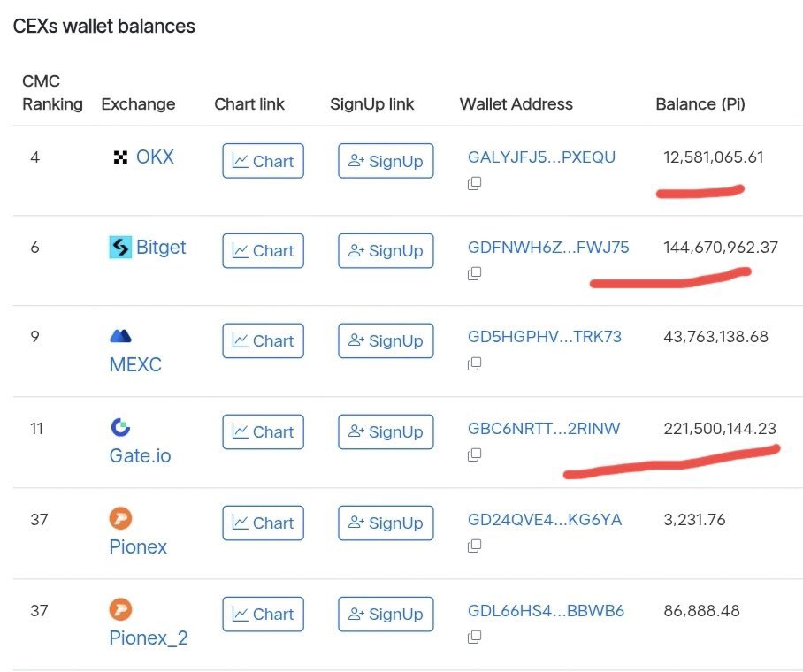Viewport: 803px width, 672px height.
Task: Click the Gate.io exchange logo
Action: 120,427
